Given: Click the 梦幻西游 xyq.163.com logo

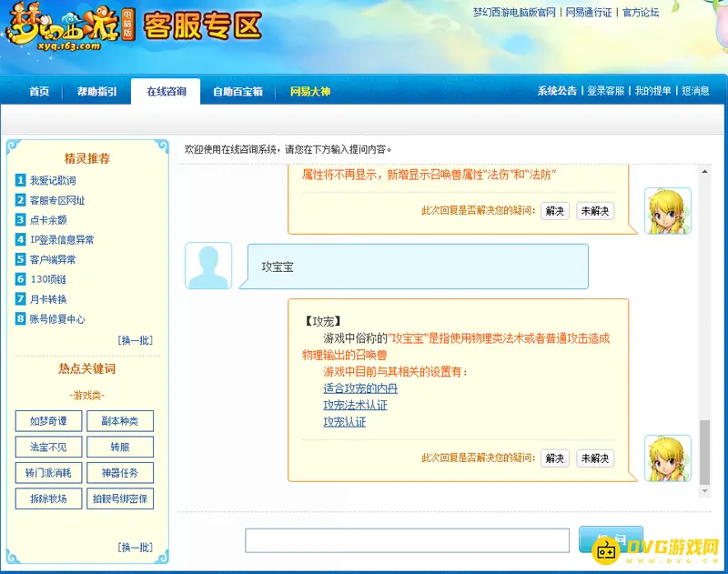Looking at the screenshot, I should pyautogui.click(x=70, y=27).
